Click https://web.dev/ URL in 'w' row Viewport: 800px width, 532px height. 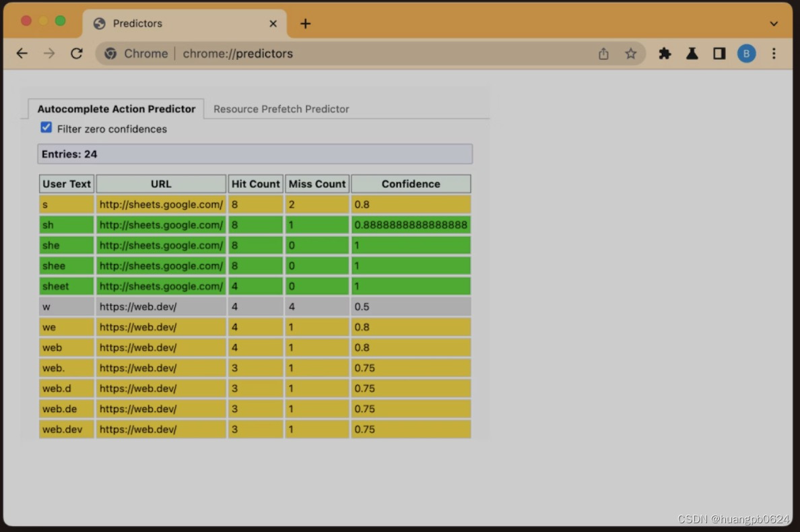click(x=161, y=306)
